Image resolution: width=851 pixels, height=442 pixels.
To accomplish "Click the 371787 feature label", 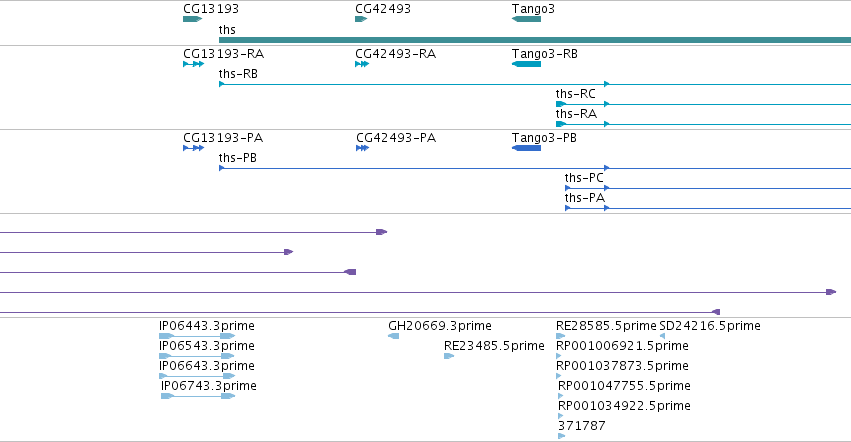I will [582, 426].
